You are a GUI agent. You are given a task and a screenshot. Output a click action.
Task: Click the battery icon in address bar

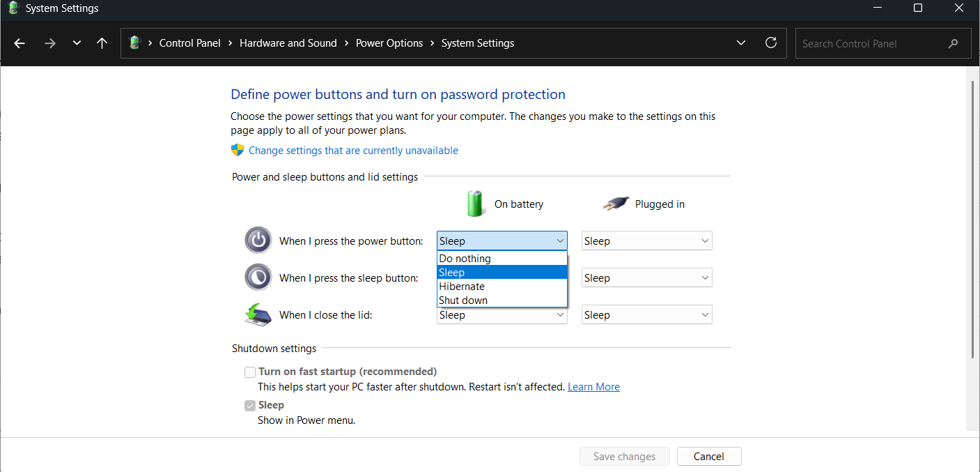[135, 43]
